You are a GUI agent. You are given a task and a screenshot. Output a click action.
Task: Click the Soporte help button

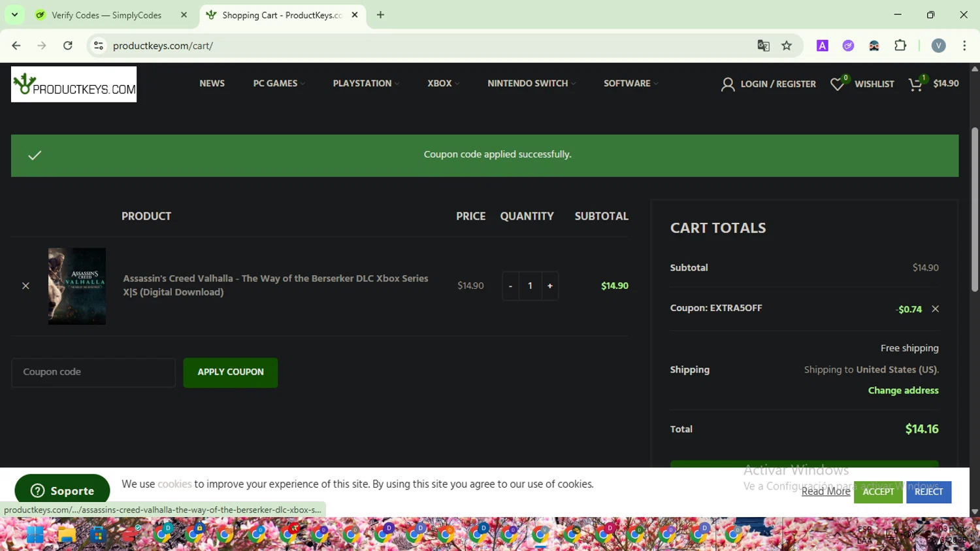click(62, 491)
